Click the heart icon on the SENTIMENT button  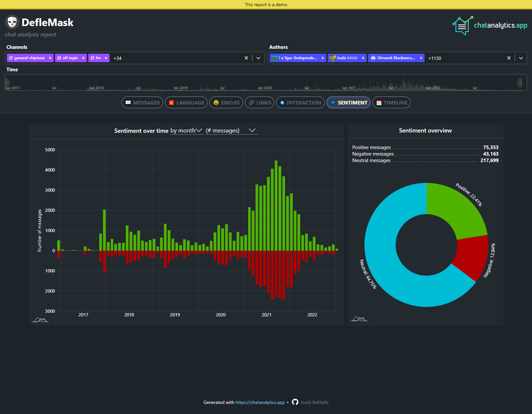[x=333, y=103]
